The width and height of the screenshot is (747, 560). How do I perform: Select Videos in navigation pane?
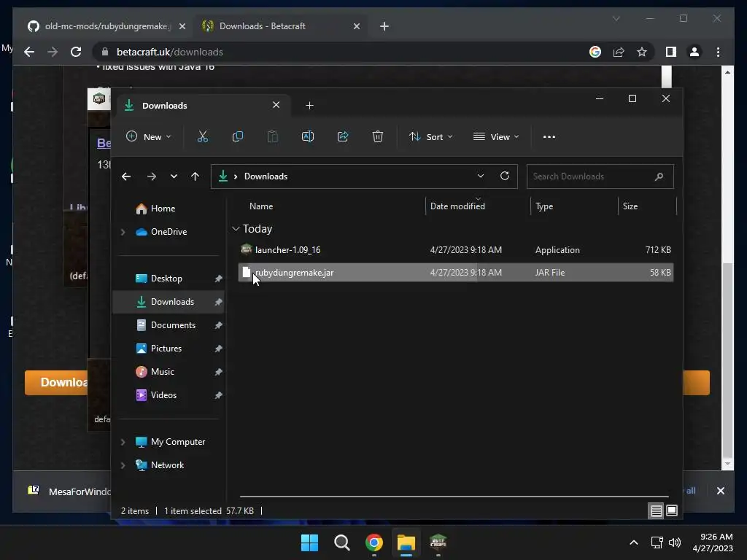[163, 395]
